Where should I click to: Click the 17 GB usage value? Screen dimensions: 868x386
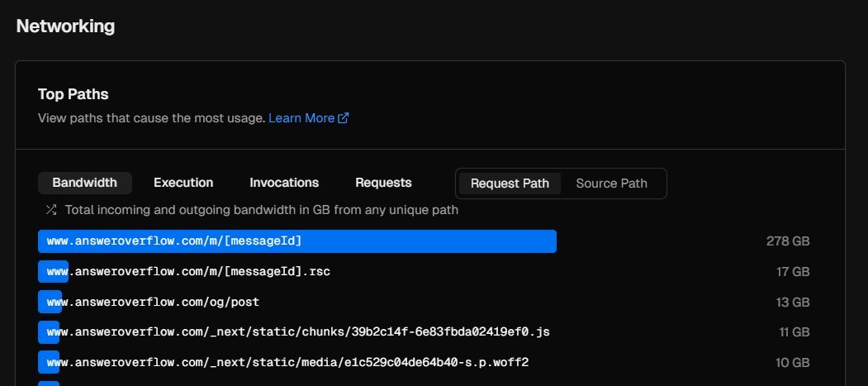(x=793, y=271)
